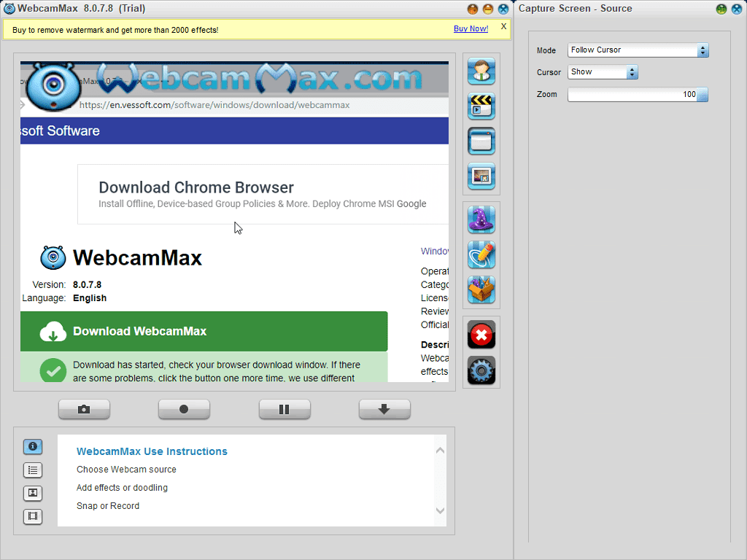The image size is (747, 560).
Task: Start recording with the round record button
Action: (x=184, y=409)
